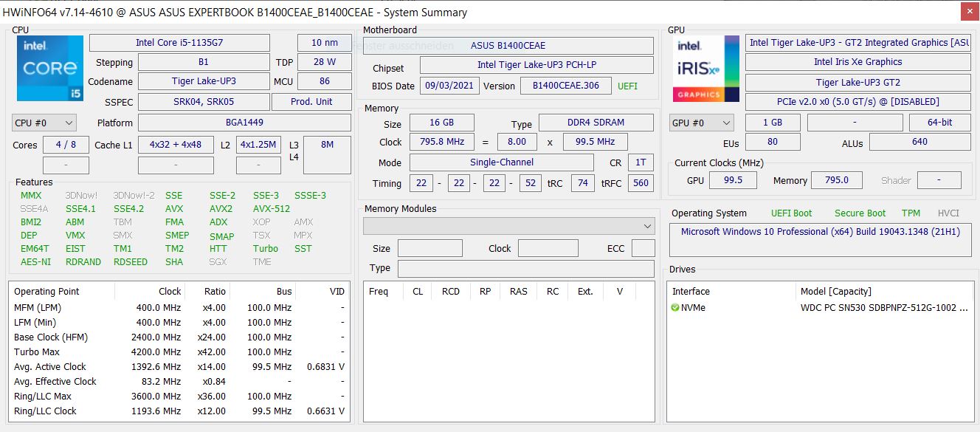The width and height of the screenshot is (980, 432).
Task: Click the AVX-512 feature label
Action: pos(271,209)
